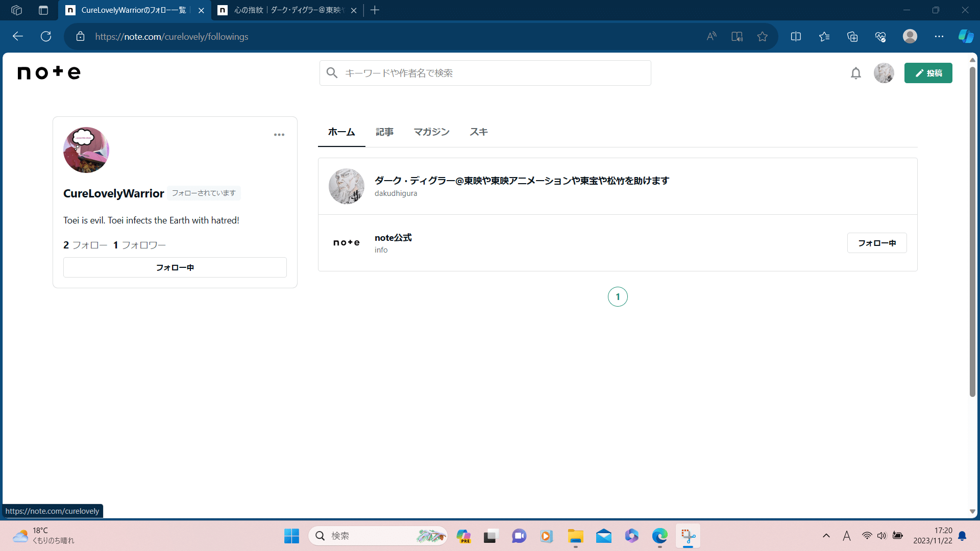Toggle フォロー中 button on CureLovelyWarrior profile
The image size is (980, 551).
coord(175,267)
